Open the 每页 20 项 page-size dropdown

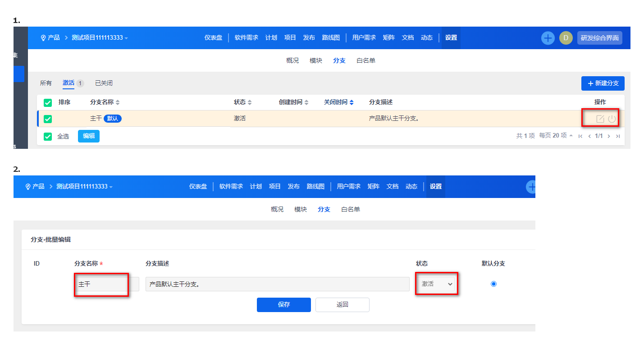tap(556, 136)
